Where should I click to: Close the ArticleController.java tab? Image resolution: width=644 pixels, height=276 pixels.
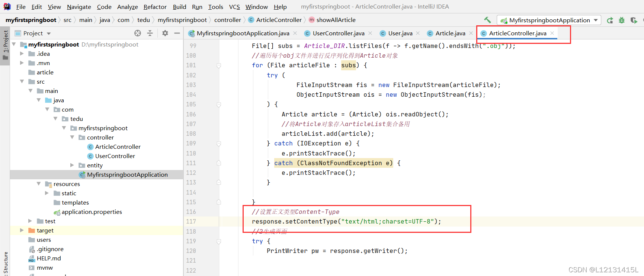click(x=552, y=33)
